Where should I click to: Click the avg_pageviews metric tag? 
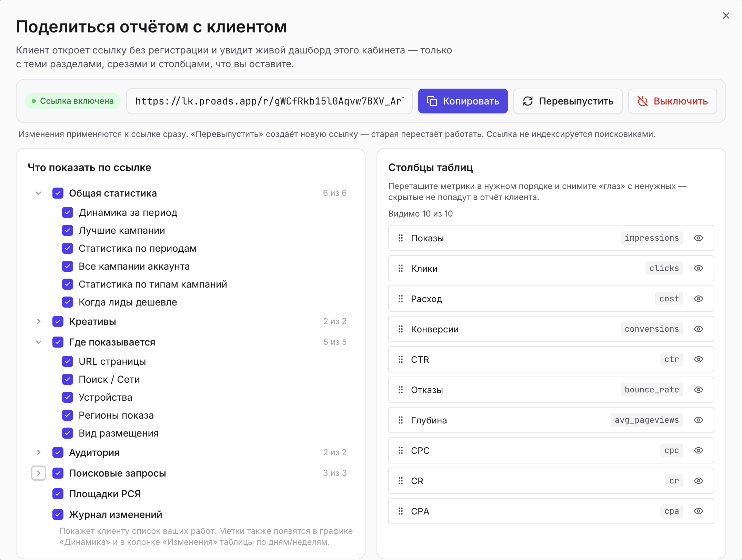(x=647, y=420)
